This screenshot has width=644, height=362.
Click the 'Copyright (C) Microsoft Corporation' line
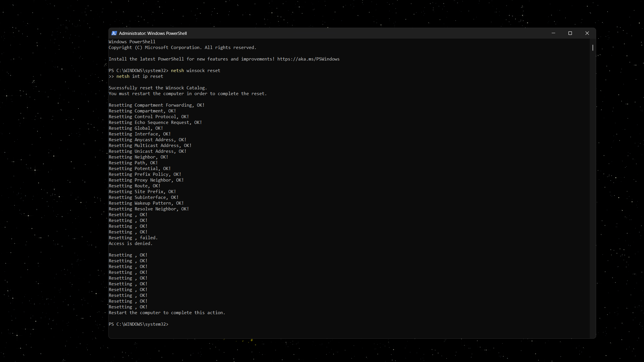pos(183,48)
